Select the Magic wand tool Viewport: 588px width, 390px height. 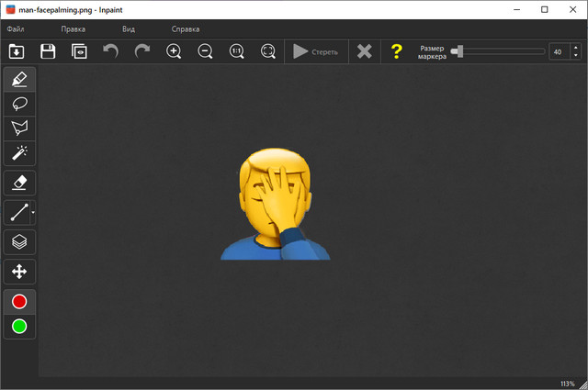(19, 151)
